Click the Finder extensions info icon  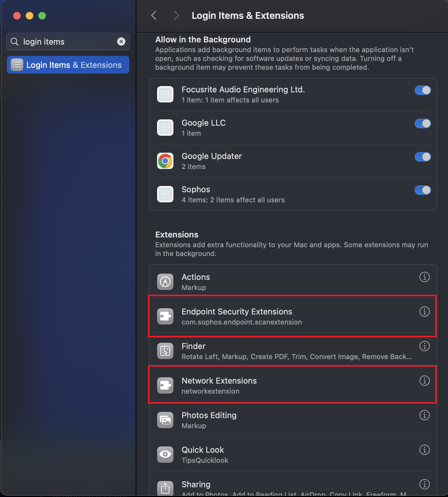coord(424,346)
